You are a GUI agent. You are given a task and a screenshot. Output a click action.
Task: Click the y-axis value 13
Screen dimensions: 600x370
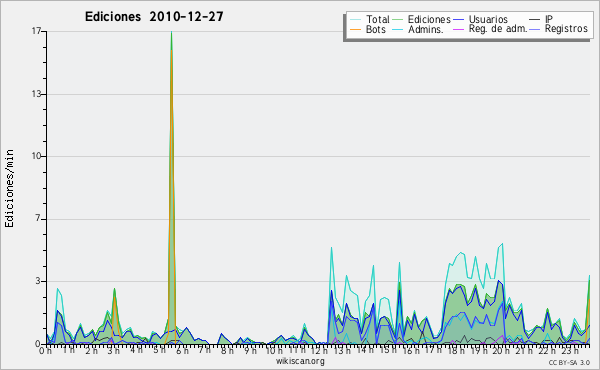(36, 94)
